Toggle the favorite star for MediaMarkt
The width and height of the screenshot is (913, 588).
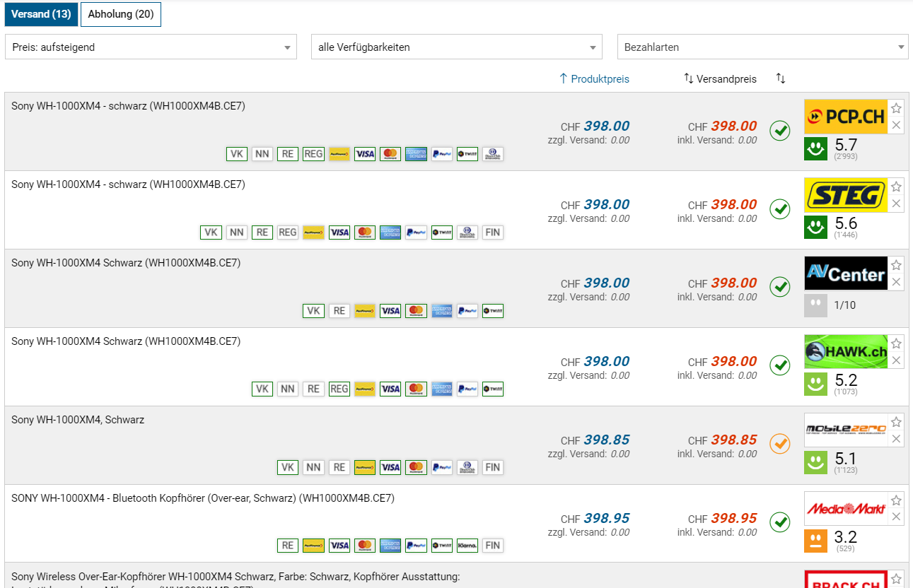pyautogui.click(x=897, y=500)
